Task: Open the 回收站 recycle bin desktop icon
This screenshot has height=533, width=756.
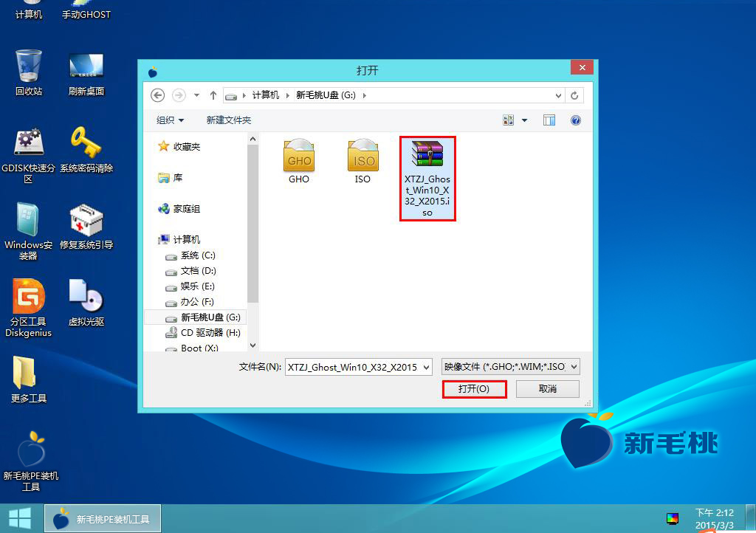Action: click(29, 72)
